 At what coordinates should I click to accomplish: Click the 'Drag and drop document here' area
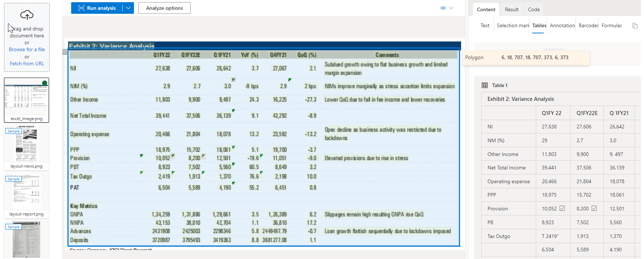(27, 37)
